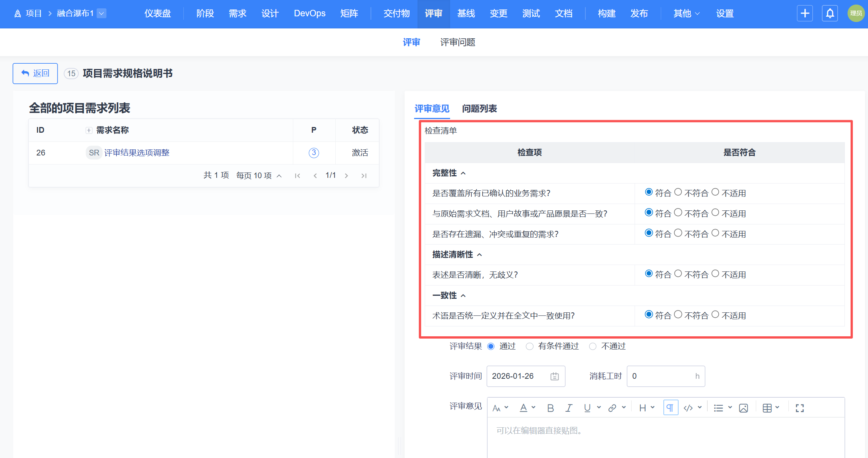Image resolution: width=868 pixels, height=458 pixels.
Task: Click the plus create icon in header
Action: click(805, 14)
